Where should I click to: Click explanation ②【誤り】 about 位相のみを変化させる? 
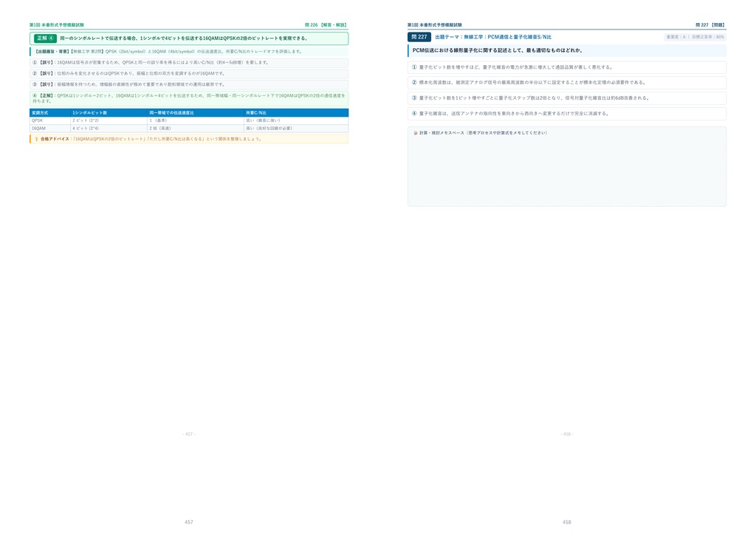click(x=189, y=73)
